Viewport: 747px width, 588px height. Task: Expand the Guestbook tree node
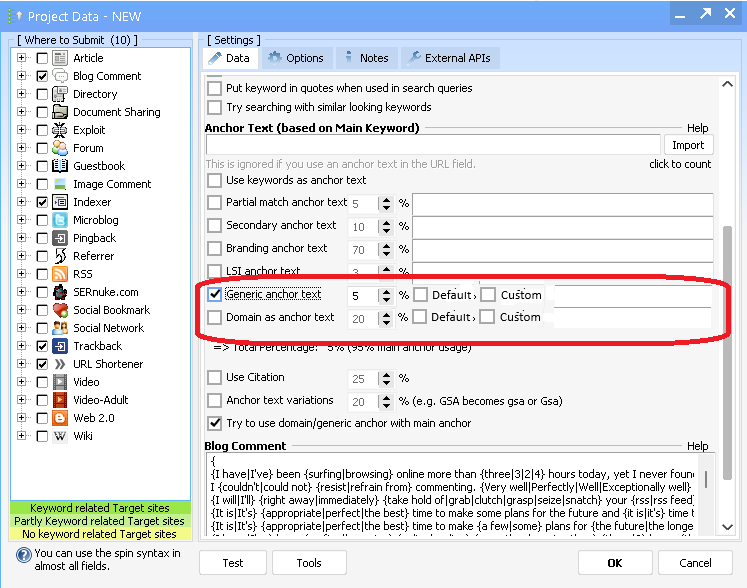[x=22, y=166]
